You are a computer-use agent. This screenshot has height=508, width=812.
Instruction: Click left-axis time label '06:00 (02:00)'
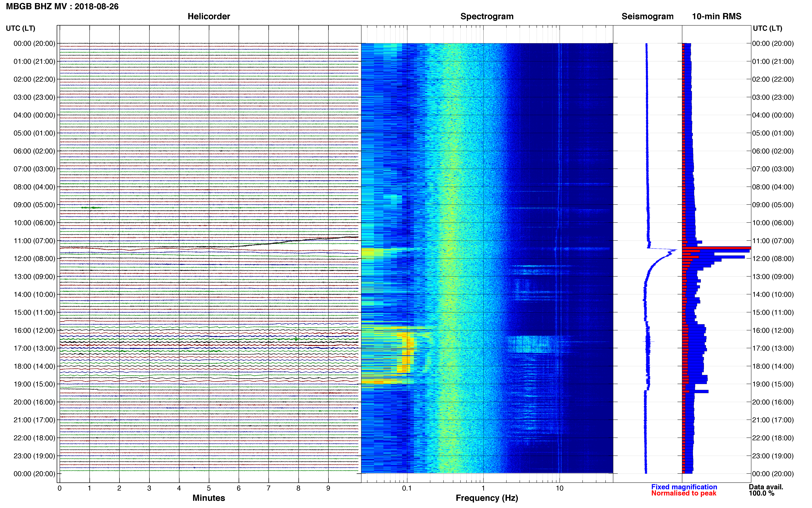tap(34, 151)
